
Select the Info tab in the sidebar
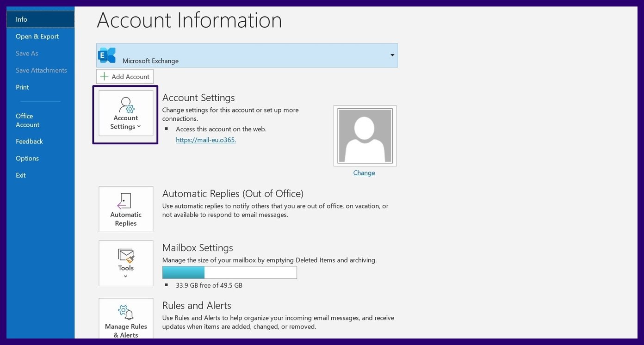pyautogui.click(x=40, y=19)
